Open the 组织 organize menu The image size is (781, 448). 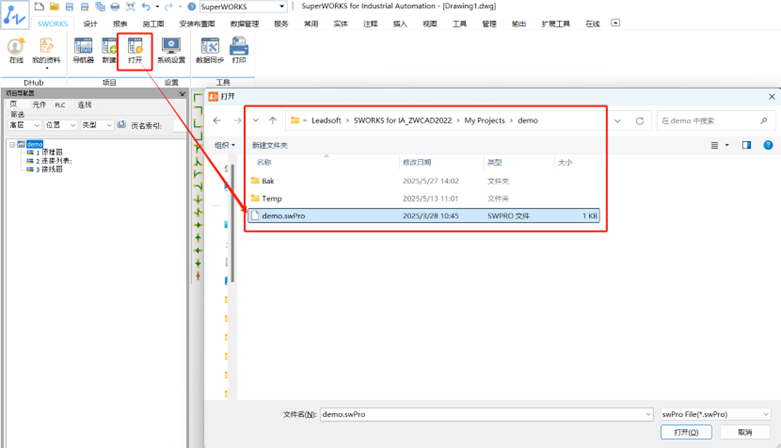coord(225,145)
